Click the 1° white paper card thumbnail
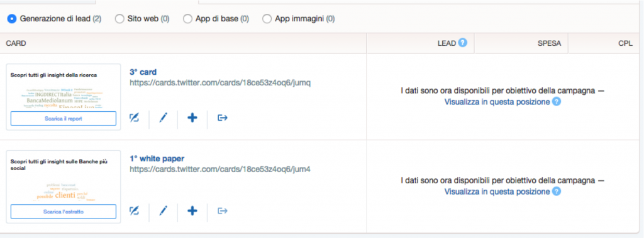 64,187
